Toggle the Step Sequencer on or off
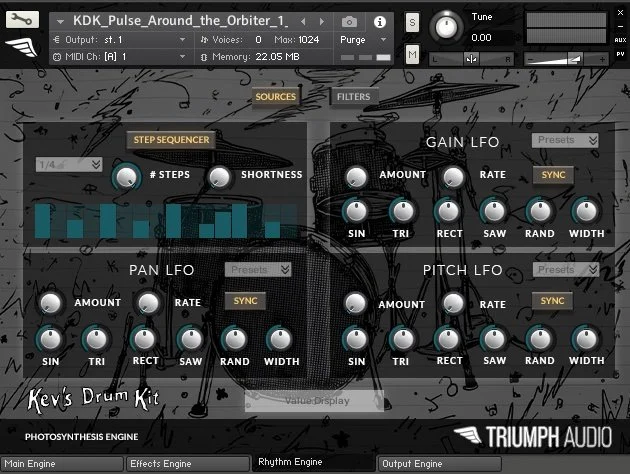 171,140
